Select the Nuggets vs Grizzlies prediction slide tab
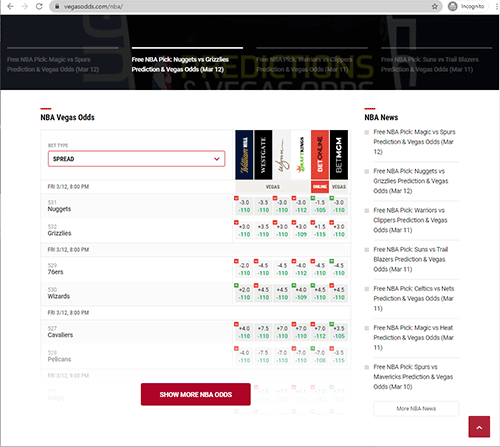The image size is (500, 447). tap(180, 64)
